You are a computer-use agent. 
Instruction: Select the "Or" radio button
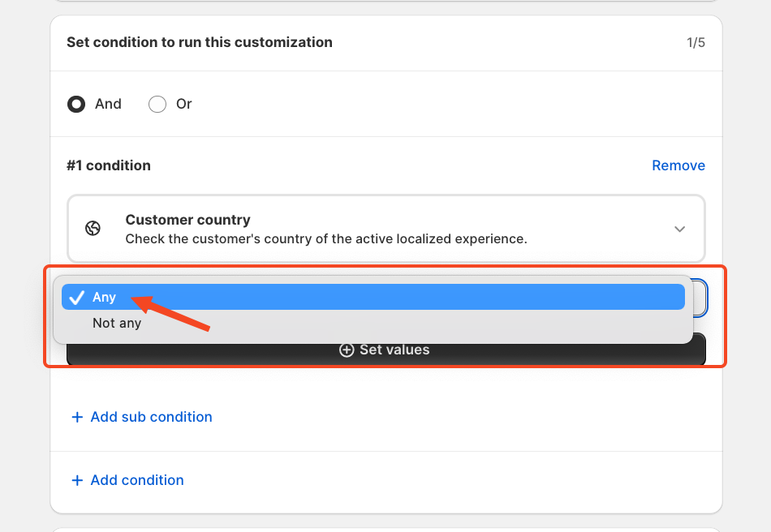click(x=157, y=104)
